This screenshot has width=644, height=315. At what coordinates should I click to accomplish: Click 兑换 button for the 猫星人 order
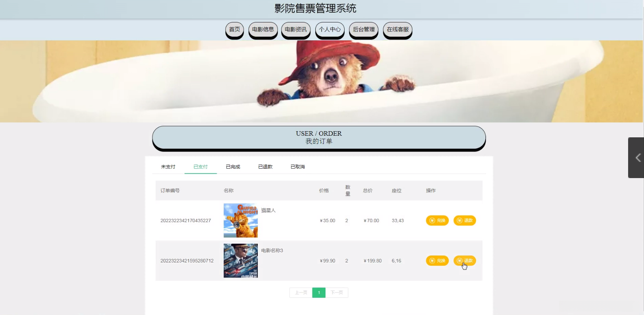(x=437, y=220)
